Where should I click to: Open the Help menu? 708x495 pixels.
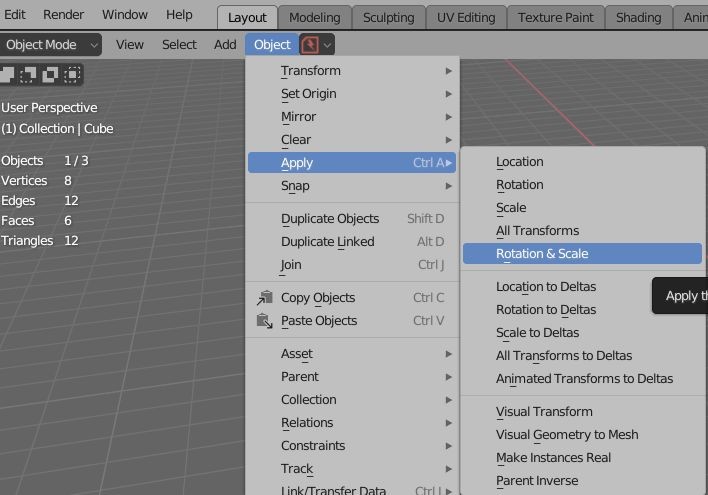click(179, 14)
